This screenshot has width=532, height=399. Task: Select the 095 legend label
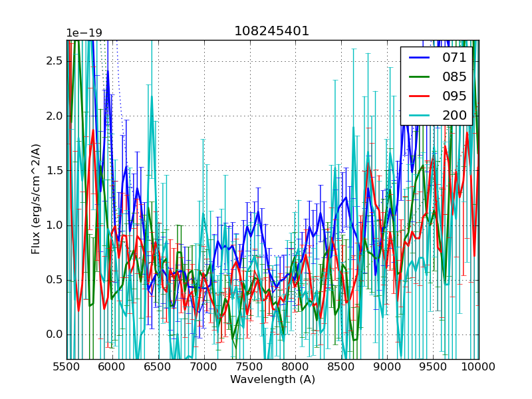pos(456,96)
